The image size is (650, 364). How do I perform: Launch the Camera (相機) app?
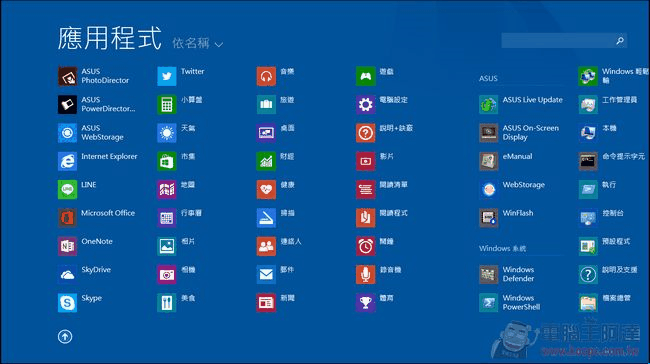pyautogui.click(x=177, y=274)
